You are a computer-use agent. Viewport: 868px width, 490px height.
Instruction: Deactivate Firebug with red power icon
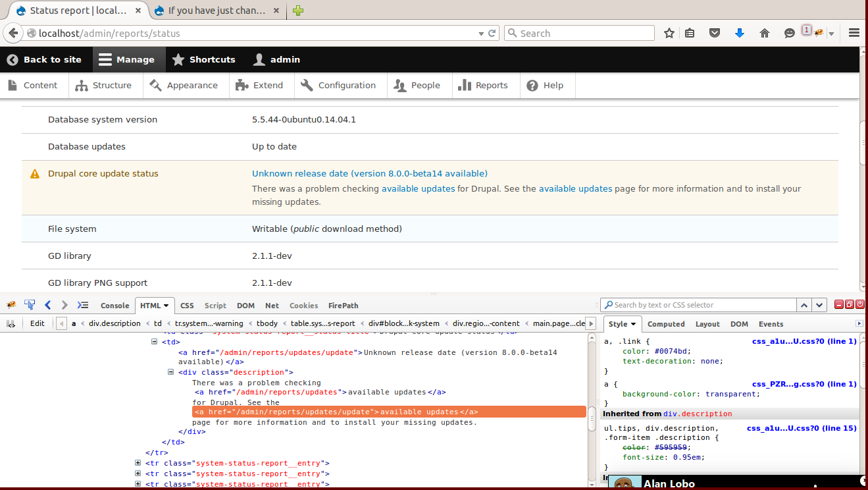[x=860, y=304]
